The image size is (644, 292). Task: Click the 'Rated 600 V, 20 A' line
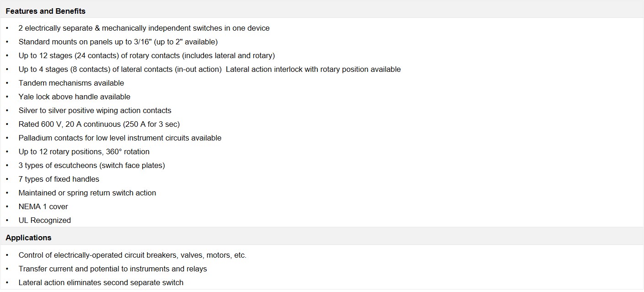tap(99, 124)
